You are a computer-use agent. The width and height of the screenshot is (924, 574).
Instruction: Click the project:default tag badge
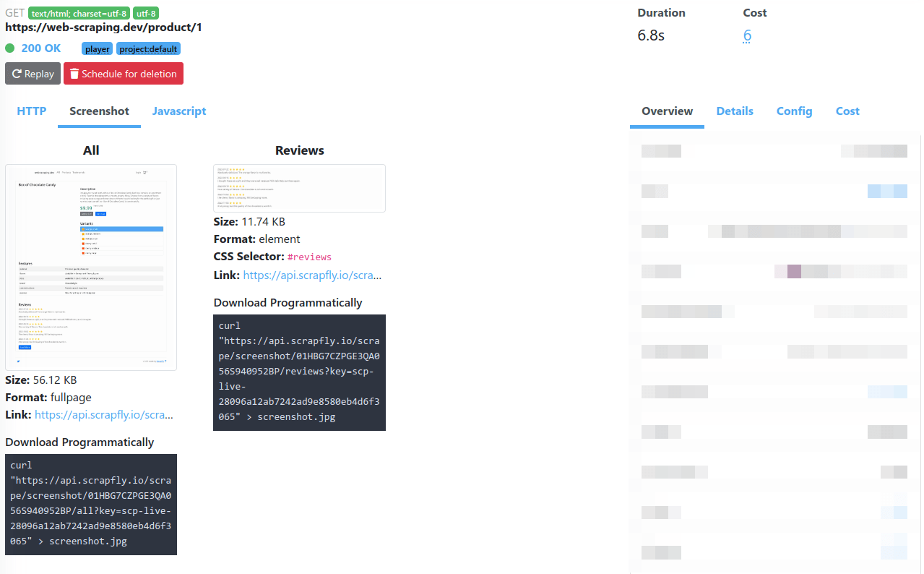(148, 48)
